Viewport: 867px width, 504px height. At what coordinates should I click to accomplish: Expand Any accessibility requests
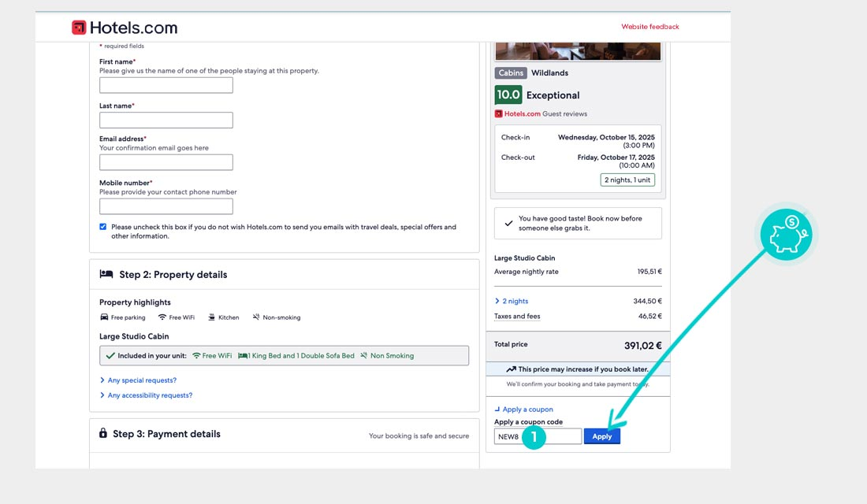pyautogui.click(x=150, y=395)
